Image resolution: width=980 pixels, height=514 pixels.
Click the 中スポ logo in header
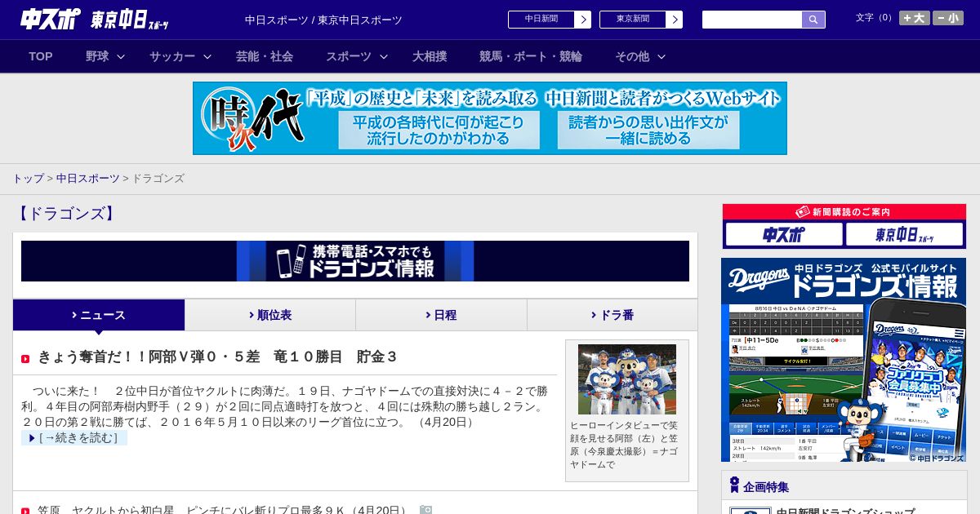pos(51,20)
